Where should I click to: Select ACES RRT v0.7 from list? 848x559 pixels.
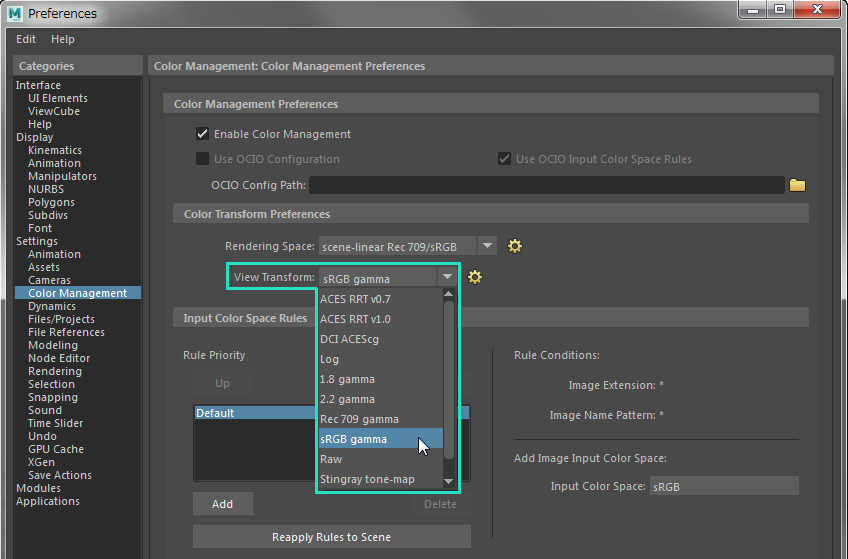click(381, 299)
